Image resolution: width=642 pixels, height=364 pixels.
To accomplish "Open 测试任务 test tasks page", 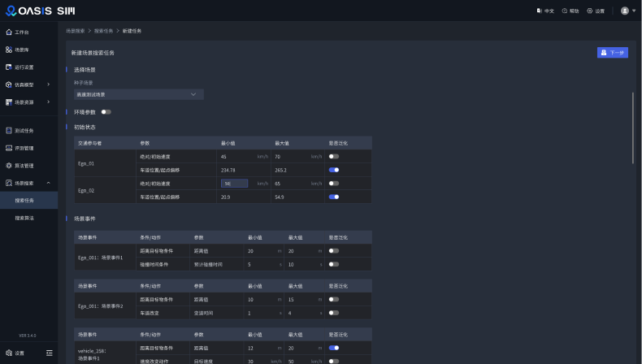I will click(24, 130).
